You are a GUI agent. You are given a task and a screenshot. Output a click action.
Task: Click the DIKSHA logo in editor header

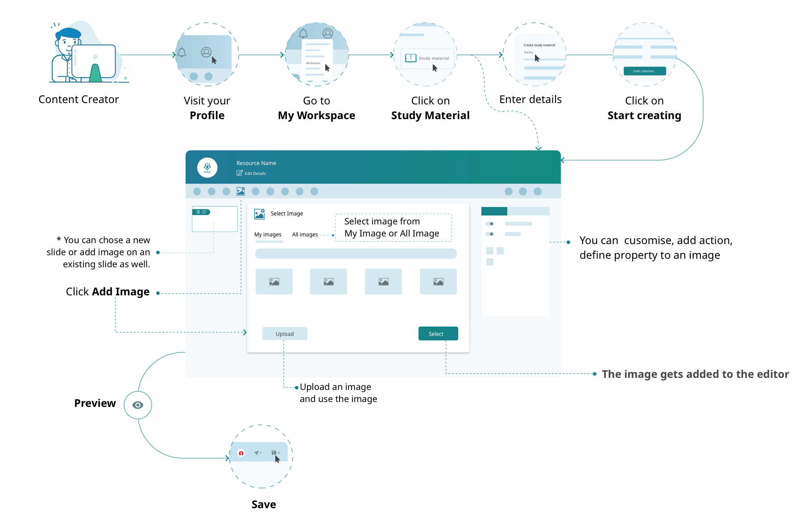tap(207, 168)
